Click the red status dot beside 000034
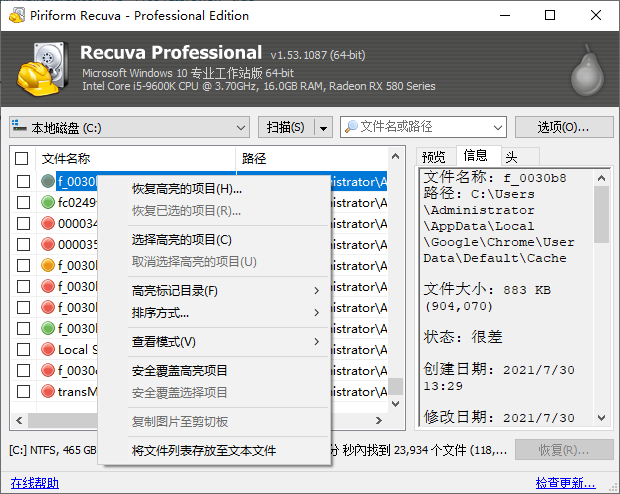The height and width of the screenshot is (494, 620). pos(48,223)
